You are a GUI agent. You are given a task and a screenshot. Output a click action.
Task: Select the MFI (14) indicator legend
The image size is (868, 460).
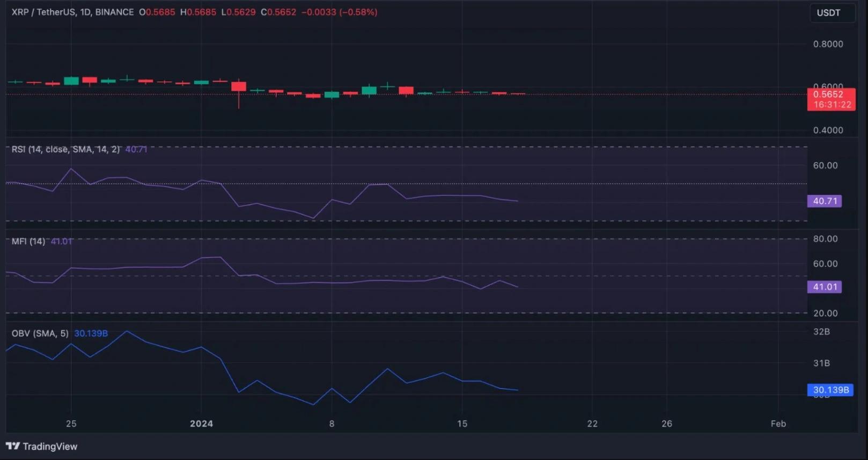click(28, 242)
